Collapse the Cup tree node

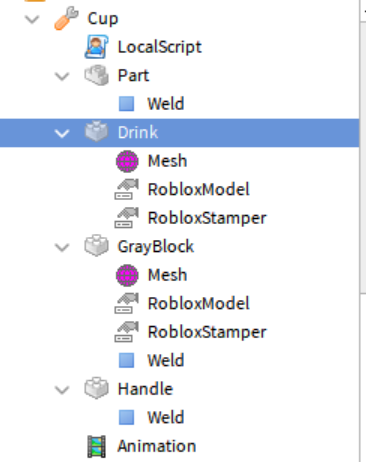tap(32, 19)
